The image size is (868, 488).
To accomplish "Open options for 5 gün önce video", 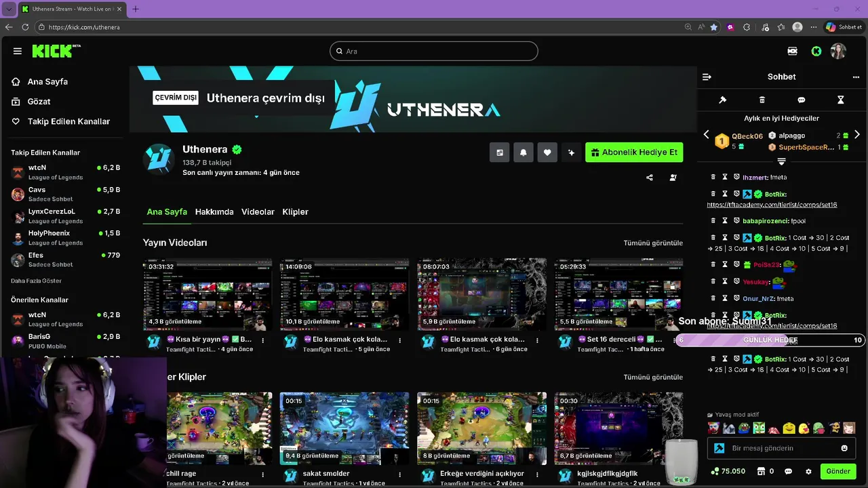I will [x=400, y=340].
